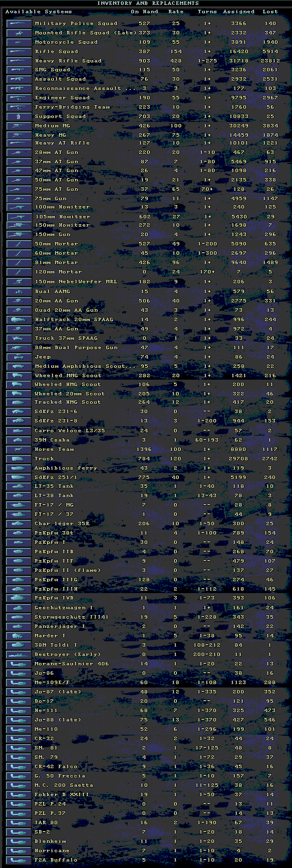The height and width of the screenshot is (868, 292).
Task: Select the PzKpfw IIIG label
Action: click(56, 580)
